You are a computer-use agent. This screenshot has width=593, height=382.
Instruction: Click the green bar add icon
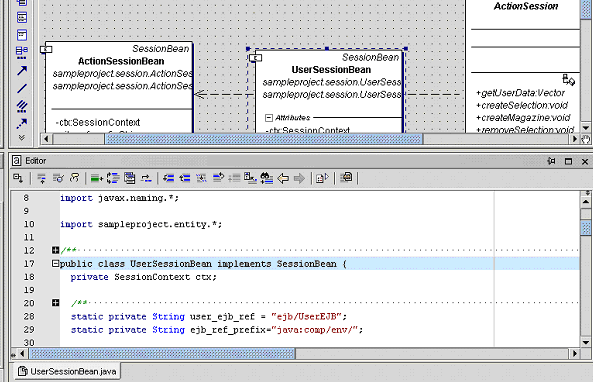[97, 178]
